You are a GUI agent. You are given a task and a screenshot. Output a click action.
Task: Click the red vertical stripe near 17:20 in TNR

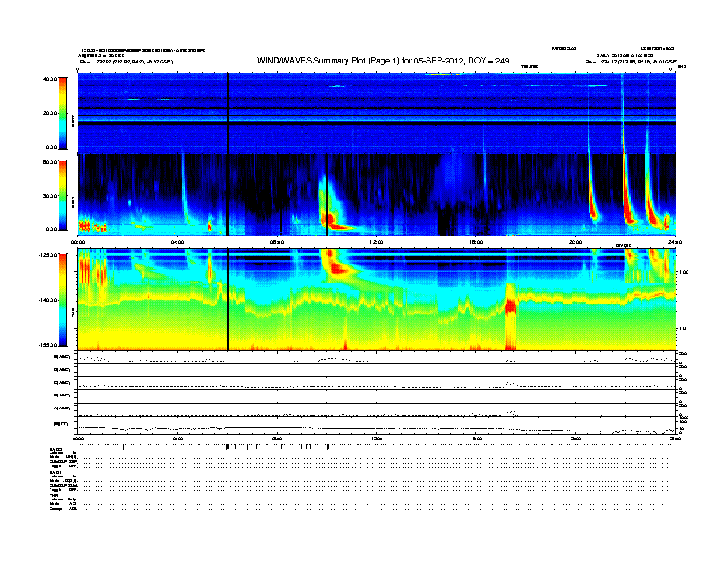coord(510,316)
